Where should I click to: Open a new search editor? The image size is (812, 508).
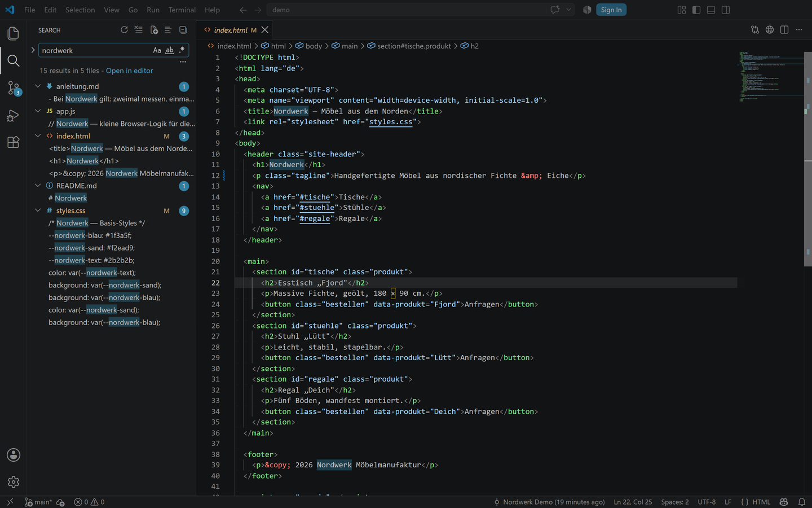[153, 30]
